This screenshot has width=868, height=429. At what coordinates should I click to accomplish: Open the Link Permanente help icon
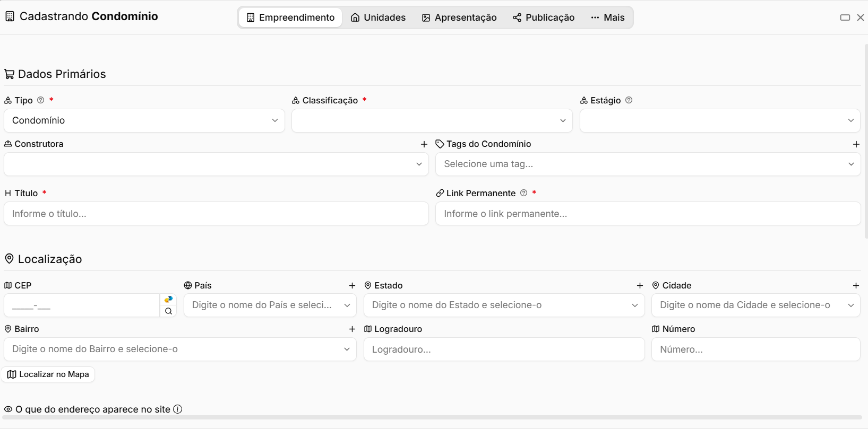point(524,193)
